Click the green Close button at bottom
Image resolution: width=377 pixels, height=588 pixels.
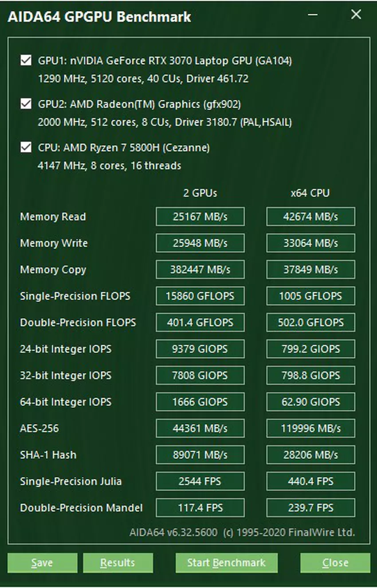[x=335, y=563]
